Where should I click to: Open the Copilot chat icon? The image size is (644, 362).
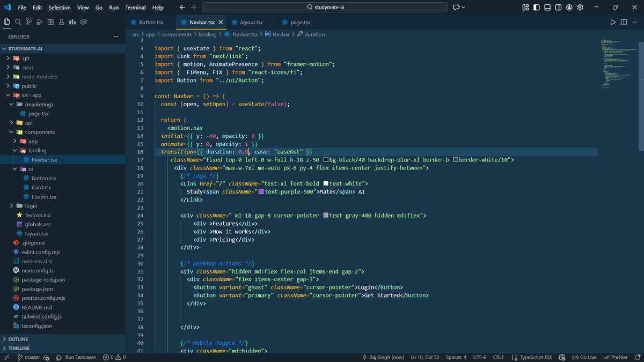tap(456, 8)
